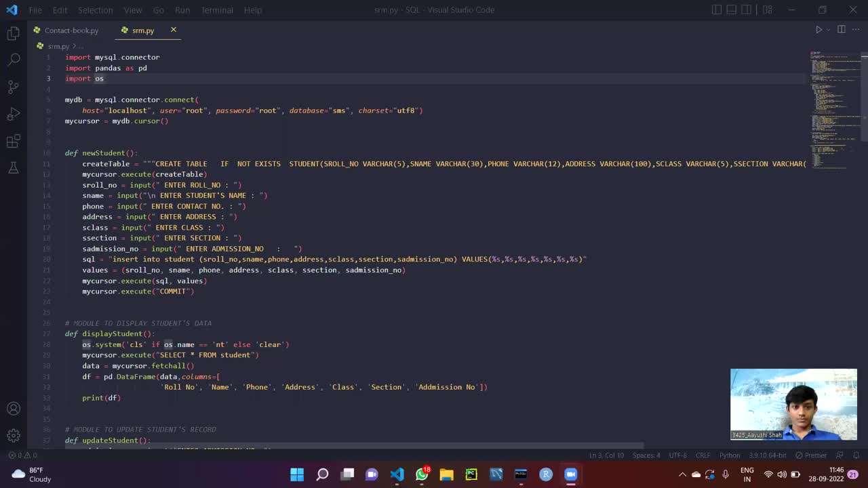This screenshot has width=868, height=488.
Task: Click the def newStudent() line
Action: 101,153
